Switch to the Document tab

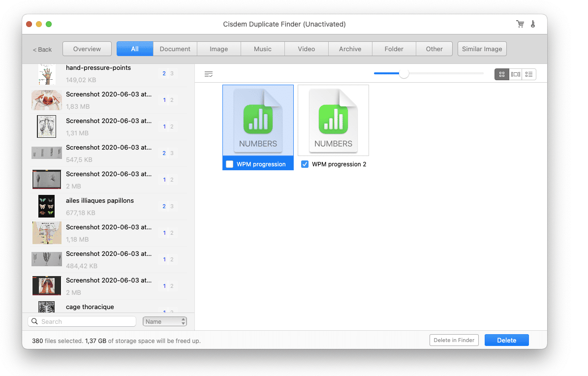coord(175,49)
